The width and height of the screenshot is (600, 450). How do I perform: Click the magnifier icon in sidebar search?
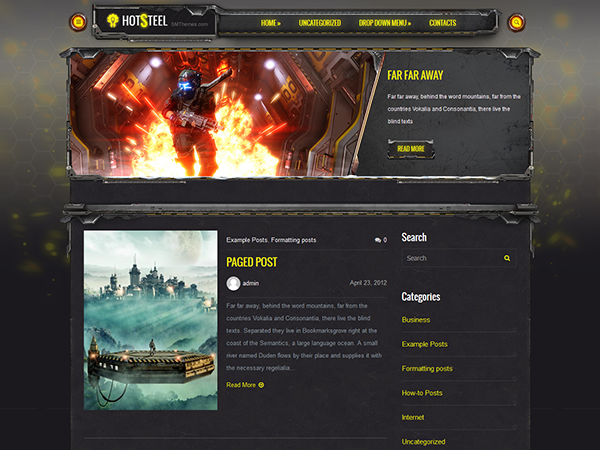click(x=507, y=258)
